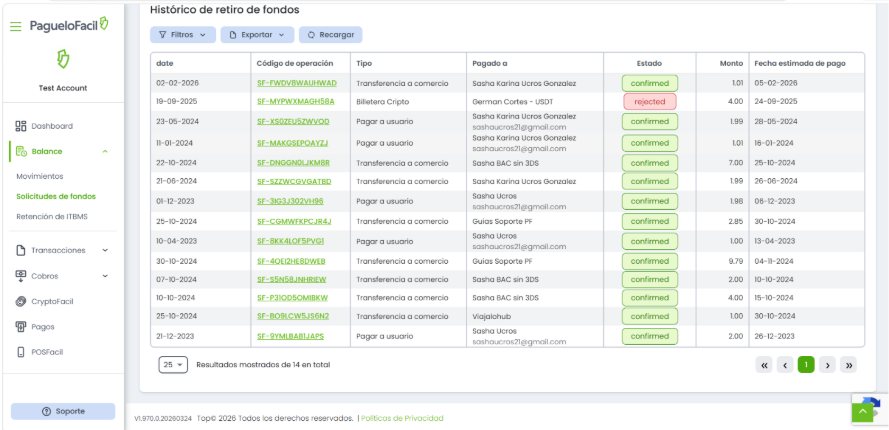Select Movimientos in the sidebar

tap(40, 176)
